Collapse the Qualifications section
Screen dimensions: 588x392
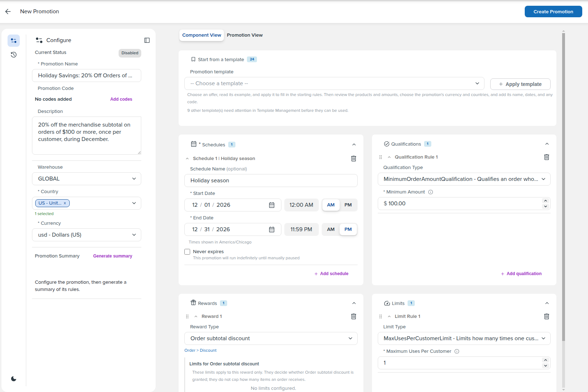(x=547, y=144)
